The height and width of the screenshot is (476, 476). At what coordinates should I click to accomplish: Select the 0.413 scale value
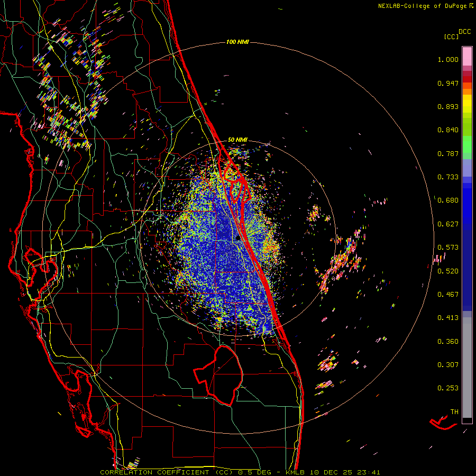pos(448,318)
